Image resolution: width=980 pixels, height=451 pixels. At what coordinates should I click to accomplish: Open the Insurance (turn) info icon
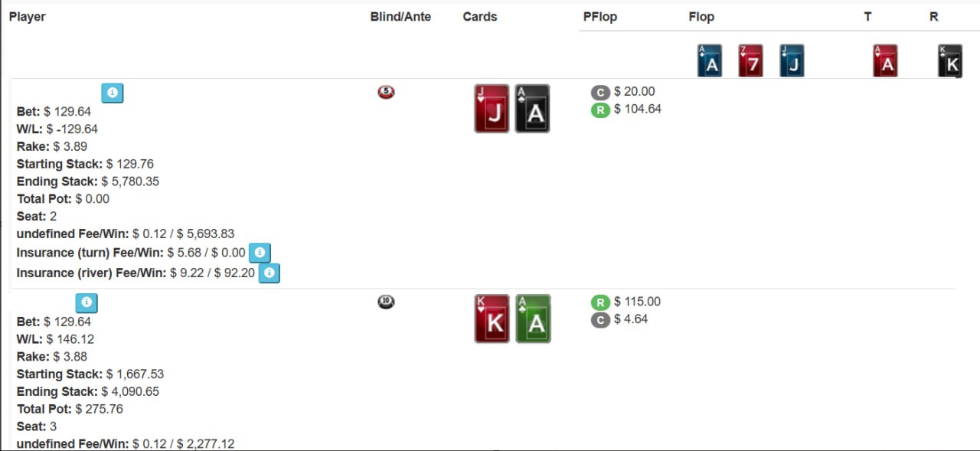point(260,253)
